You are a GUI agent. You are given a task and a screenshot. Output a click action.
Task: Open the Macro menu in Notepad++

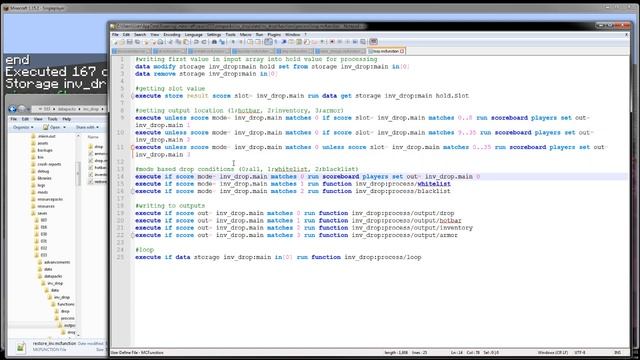coord(245,35)
